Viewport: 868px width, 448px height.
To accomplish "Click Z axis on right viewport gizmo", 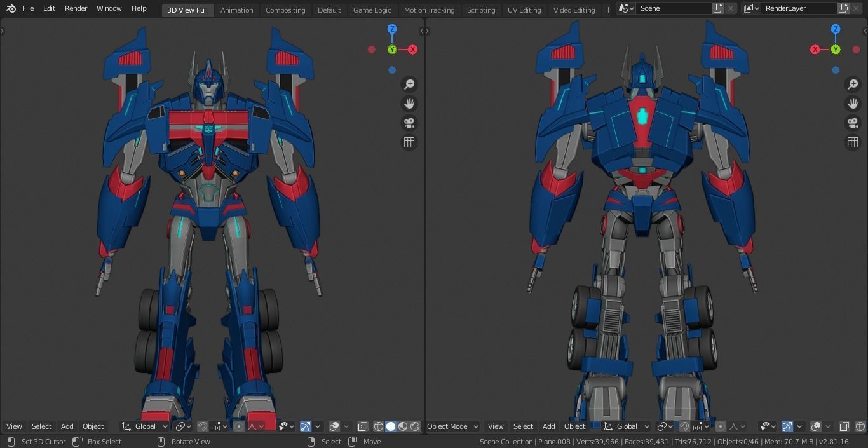I will point(836,29).
